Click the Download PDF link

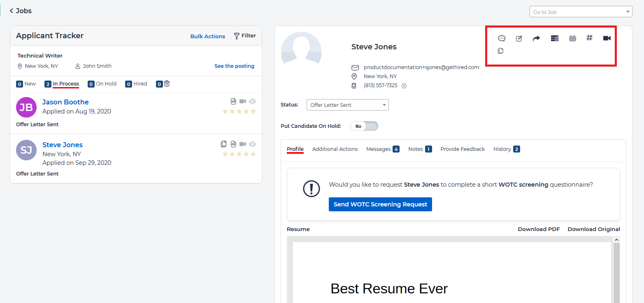point(539,229)
